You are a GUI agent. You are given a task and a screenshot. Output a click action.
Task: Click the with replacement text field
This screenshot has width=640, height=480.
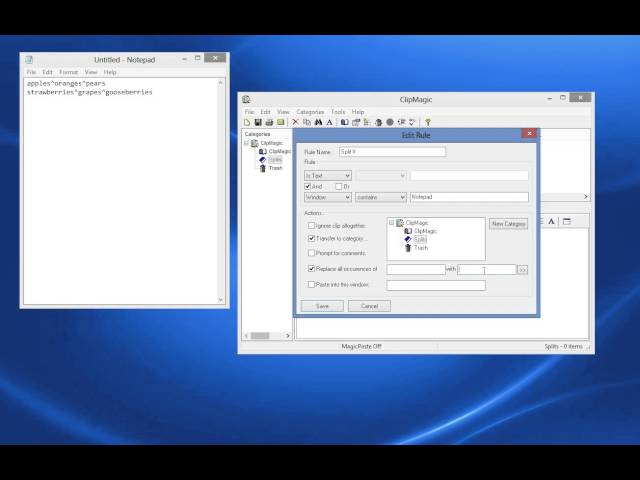[487, 269]
